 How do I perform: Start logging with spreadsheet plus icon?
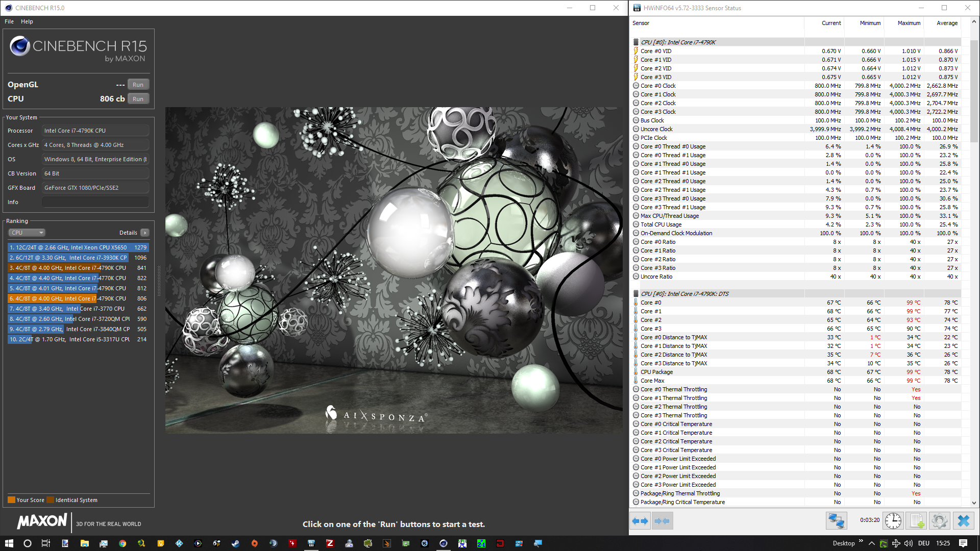(916, 521)
